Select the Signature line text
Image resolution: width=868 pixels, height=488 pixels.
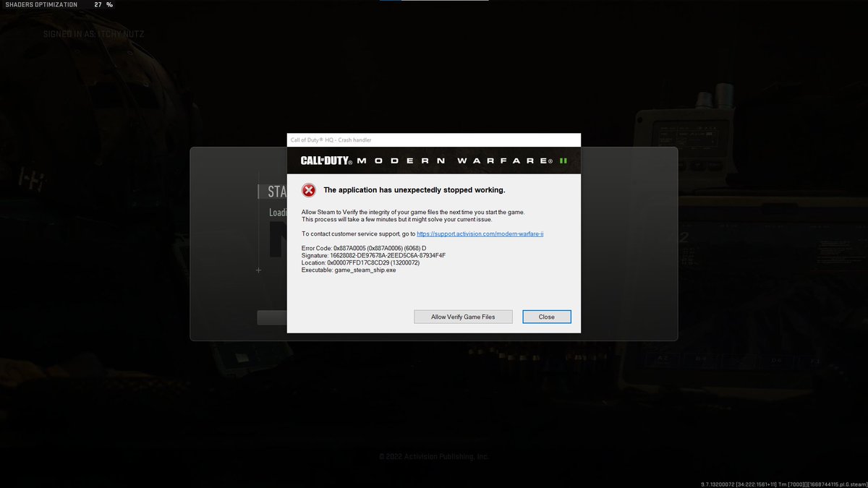(373, 255)
